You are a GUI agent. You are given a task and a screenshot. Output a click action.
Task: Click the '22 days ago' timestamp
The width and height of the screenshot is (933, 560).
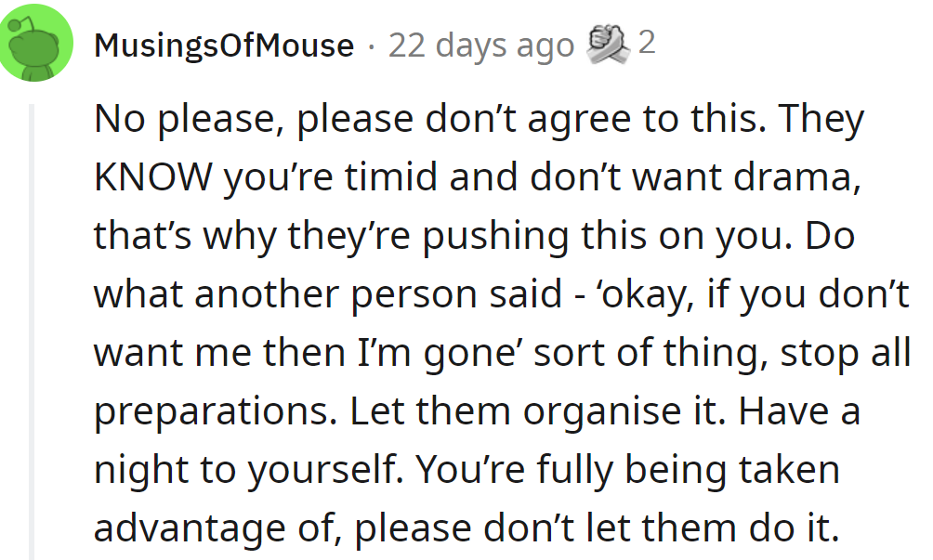pos(480,45)
